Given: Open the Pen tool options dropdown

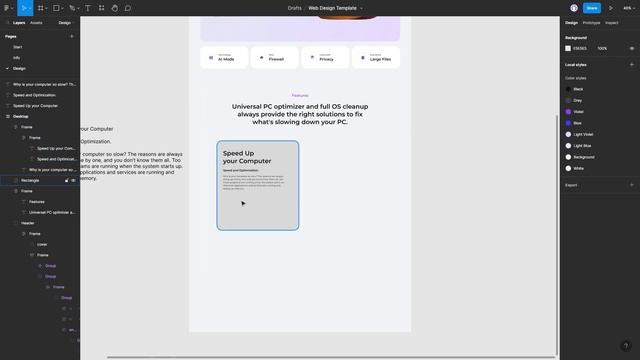Looking at the screenshot, I should (x=78, y=8).
